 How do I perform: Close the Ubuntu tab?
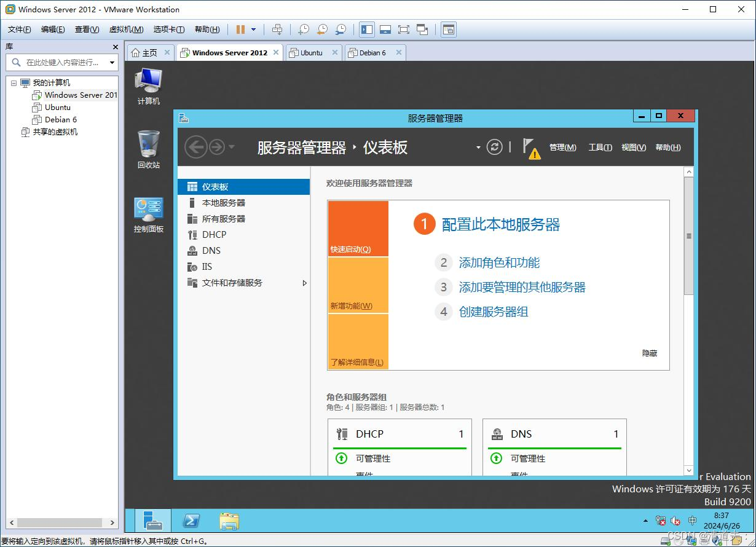335,52
